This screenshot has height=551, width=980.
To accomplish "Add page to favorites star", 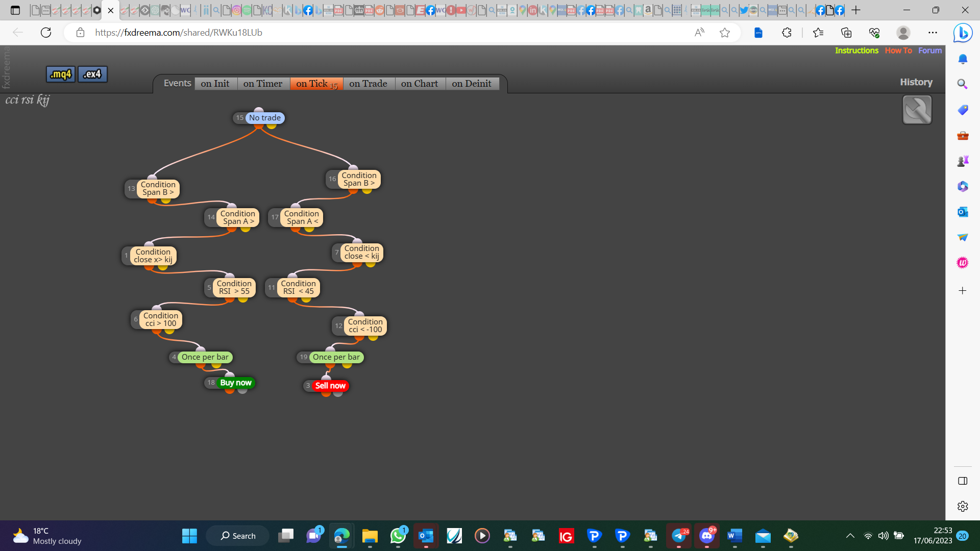I will pyautogui.click(x=725, y=33).
